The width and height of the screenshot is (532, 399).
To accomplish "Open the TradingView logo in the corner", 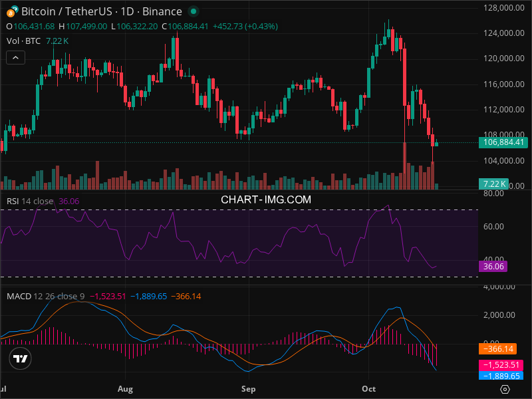I will click(21, 359).
